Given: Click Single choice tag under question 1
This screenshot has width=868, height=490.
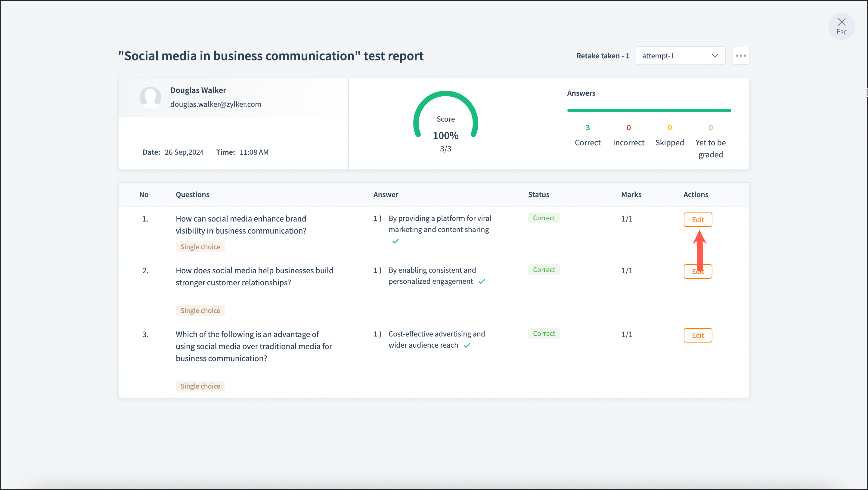Looking at the screenshot, I should click(200, 247).
